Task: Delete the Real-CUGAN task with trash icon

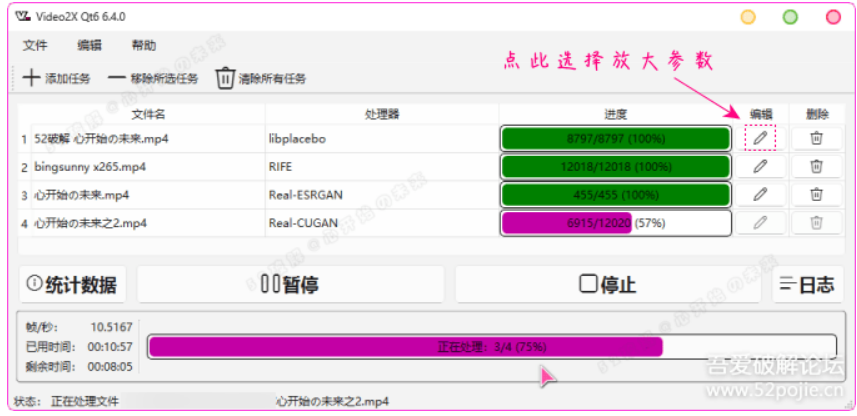Action: coord(817,222)
